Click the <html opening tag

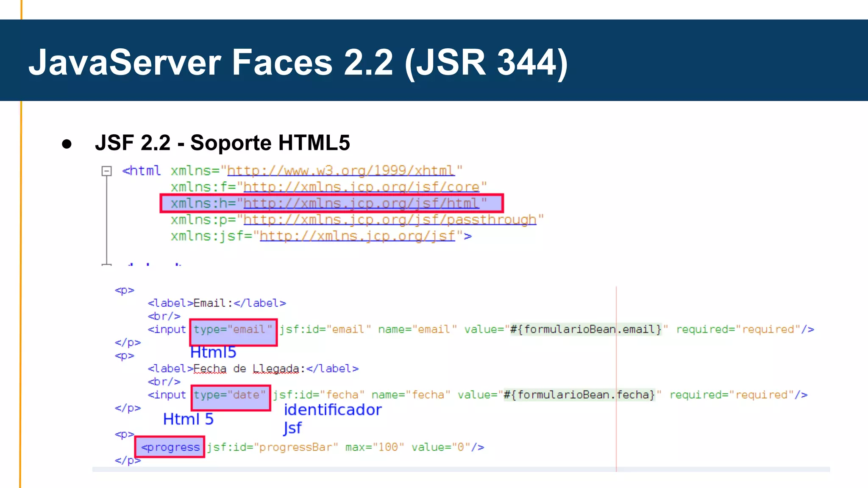point(141,171)
